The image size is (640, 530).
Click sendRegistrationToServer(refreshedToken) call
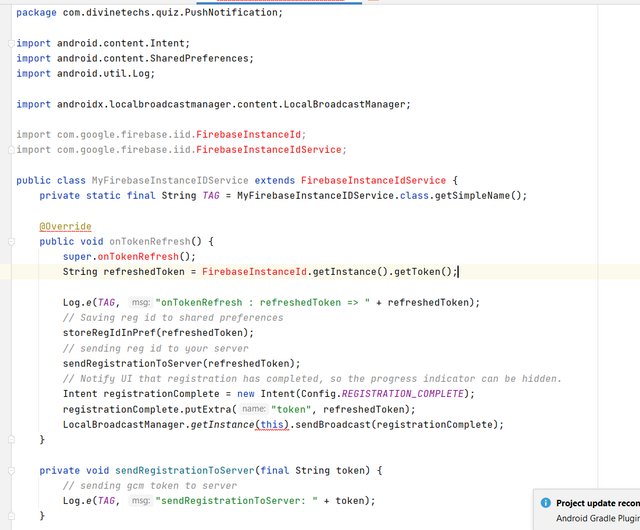[179, 363]
